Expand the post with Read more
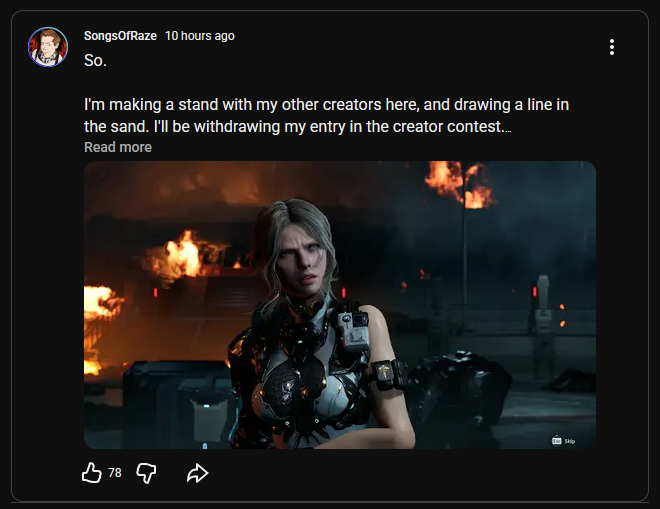 coord(118,147)
